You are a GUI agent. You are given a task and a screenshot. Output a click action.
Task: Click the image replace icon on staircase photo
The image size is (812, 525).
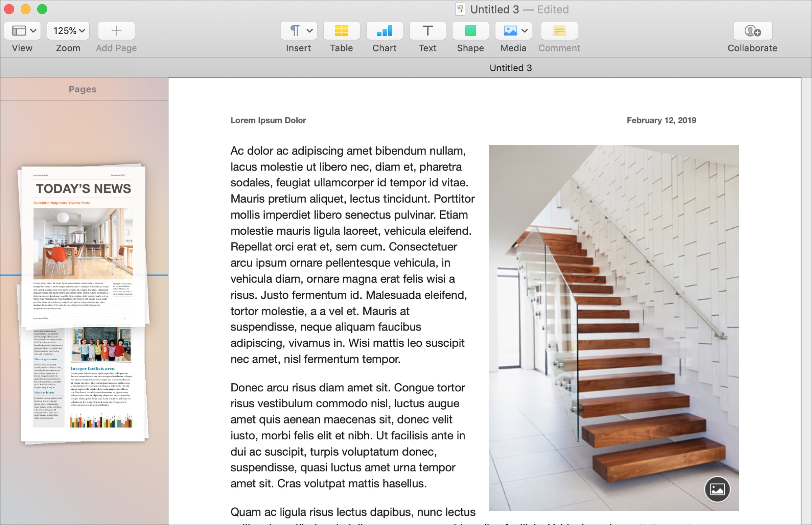point(717,489)
